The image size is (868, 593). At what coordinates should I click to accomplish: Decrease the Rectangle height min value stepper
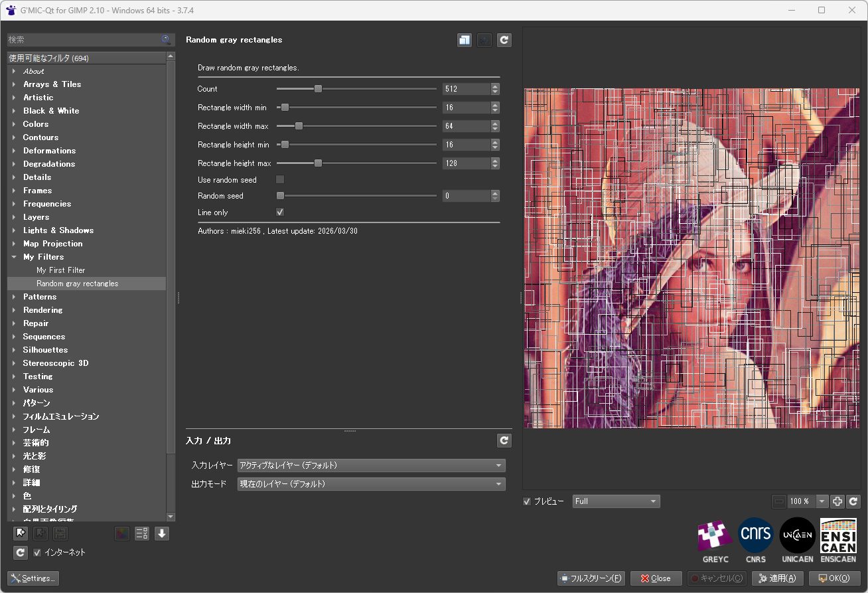pyautogui.click(x=495, y=147)
